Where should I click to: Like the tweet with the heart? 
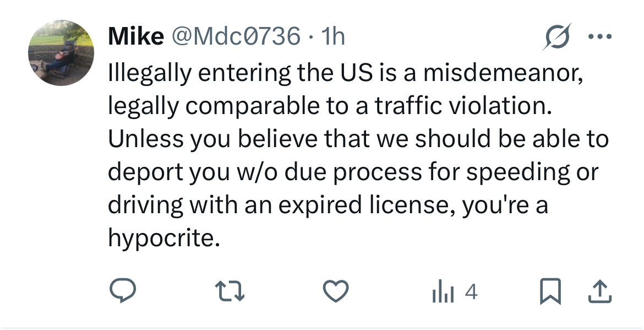point(336,291)
